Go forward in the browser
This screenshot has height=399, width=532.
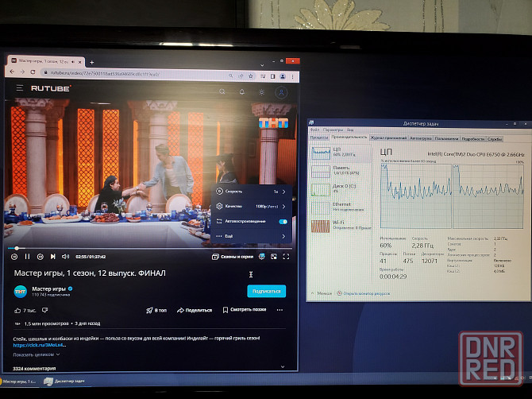click(x=22, y=72)
